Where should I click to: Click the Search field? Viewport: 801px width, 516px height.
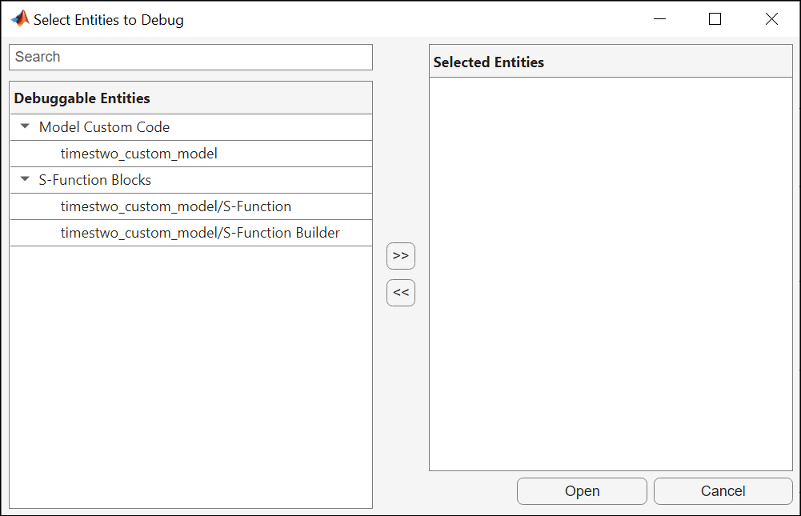[x=191, y=57]
